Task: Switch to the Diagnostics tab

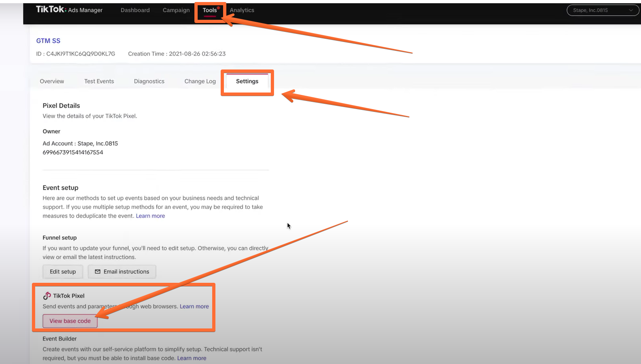Action: pos(149,81)
